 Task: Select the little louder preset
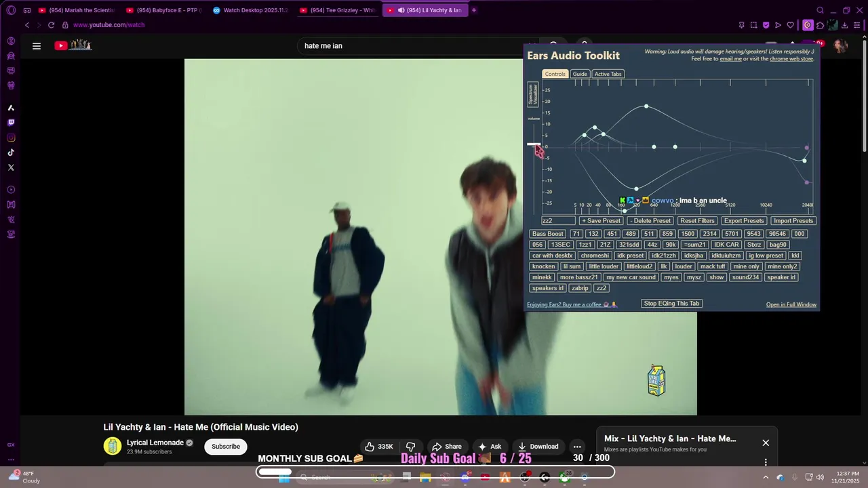pyautogui.click(x=604, y=266)
